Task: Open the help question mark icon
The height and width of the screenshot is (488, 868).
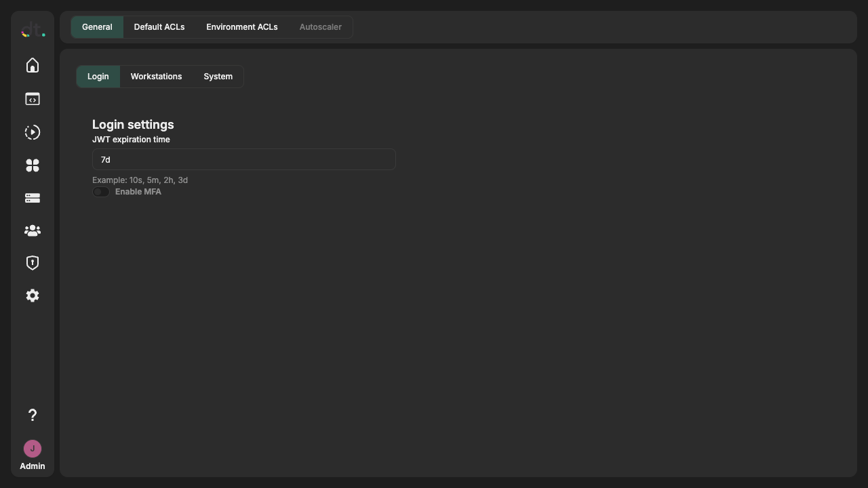Action: 32,415
